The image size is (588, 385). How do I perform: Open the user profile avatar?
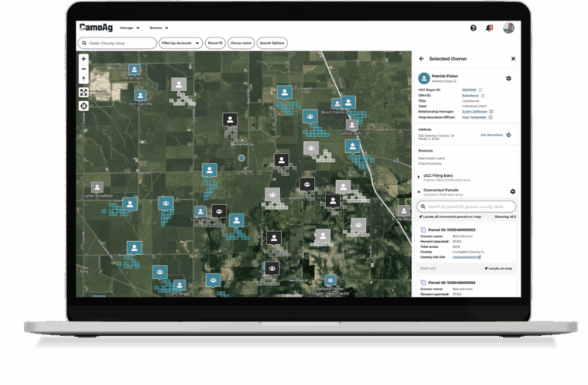coord(508,28)
